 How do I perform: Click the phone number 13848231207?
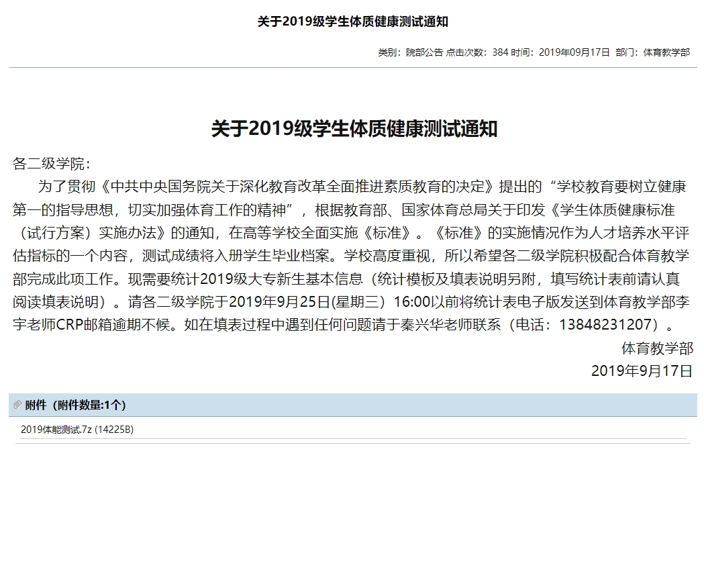[605, 324]
